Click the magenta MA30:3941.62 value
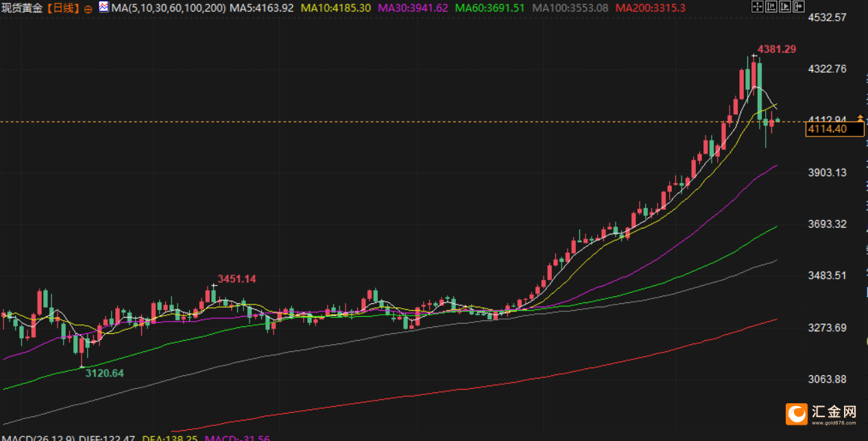The width and height of the screenshot is (868, 441). [x=413, y=8]
